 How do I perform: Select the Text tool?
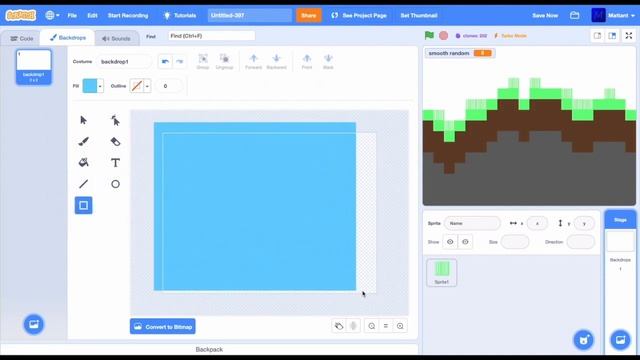click(115, 162)
